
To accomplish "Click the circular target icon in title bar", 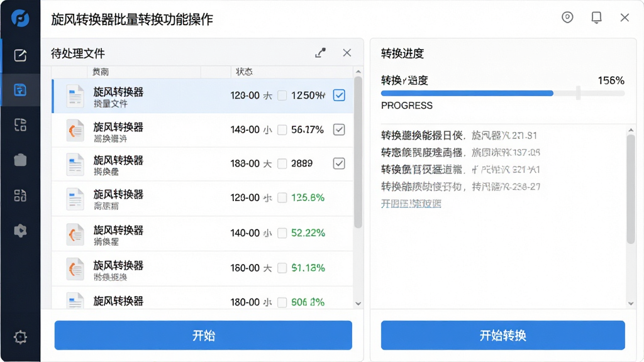I will point(567,17).
